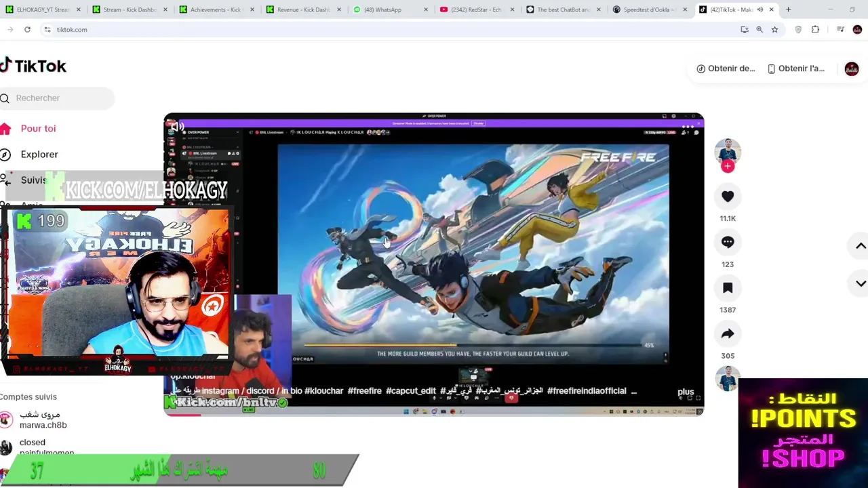Share the video using the arrow icon

(x=728, y=333)
